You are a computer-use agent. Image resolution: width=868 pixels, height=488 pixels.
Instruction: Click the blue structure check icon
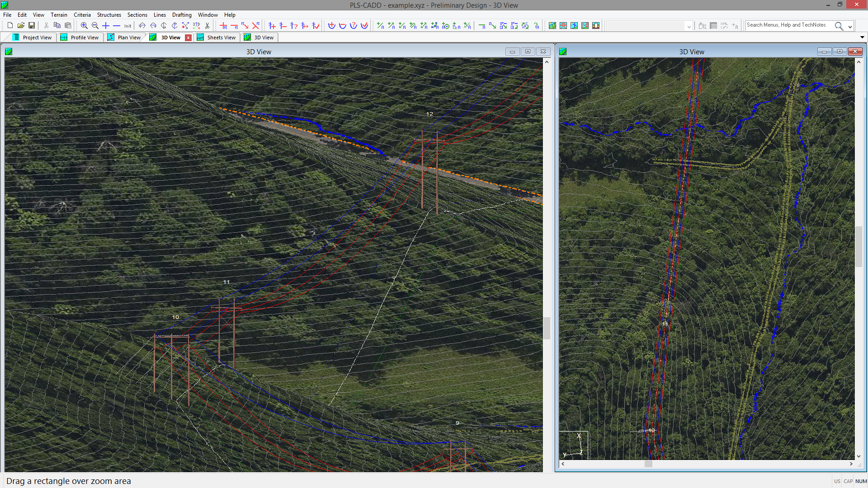point(316,26)
